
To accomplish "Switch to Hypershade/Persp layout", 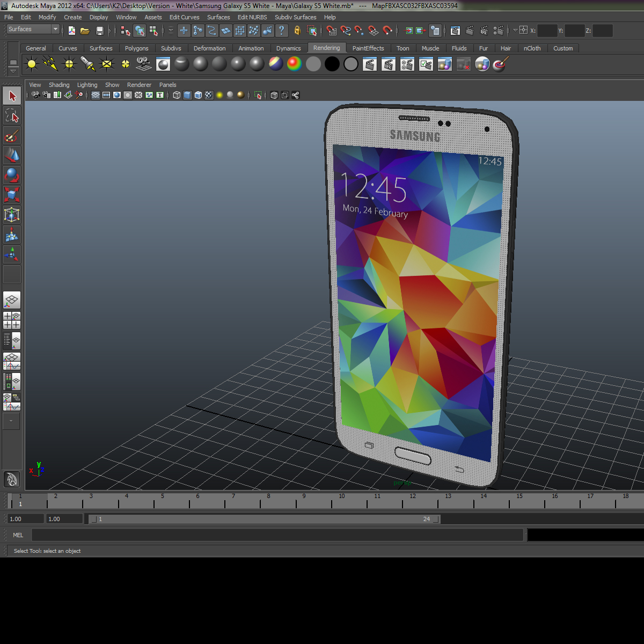I will tap(12, 382).
